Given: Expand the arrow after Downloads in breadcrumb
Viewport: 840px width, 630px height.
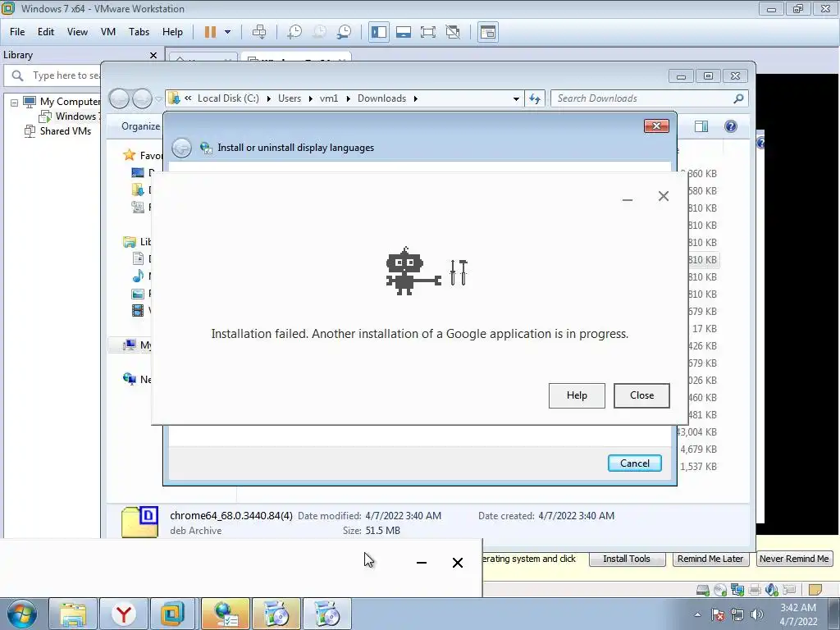Looking at the screenshot, I should tap(415, 98).
